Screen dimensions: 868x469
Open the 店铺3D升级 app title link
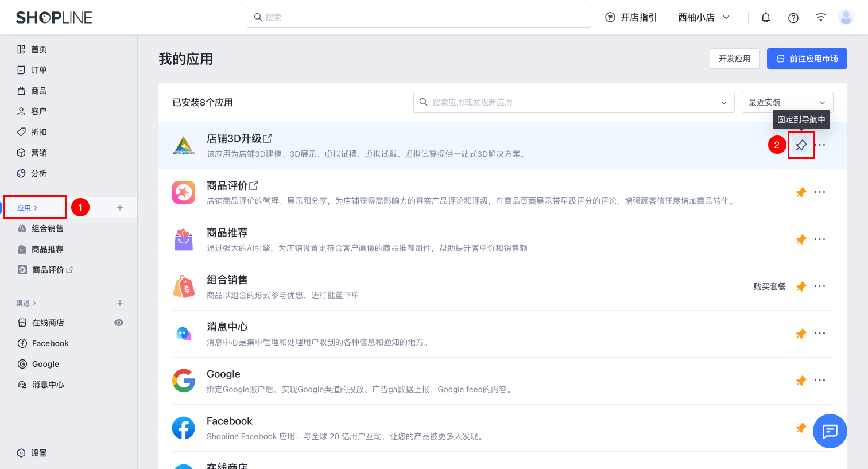tap(239, 138)
